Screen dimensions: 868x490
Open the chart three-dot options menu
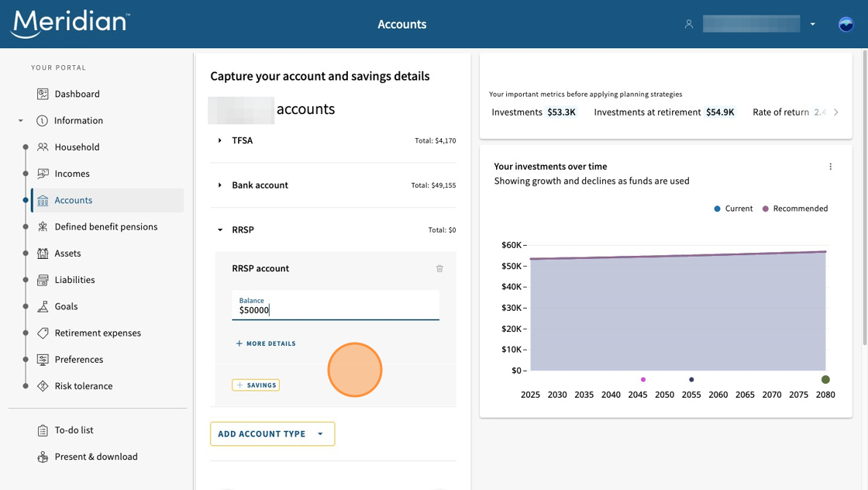coord(830,167)
